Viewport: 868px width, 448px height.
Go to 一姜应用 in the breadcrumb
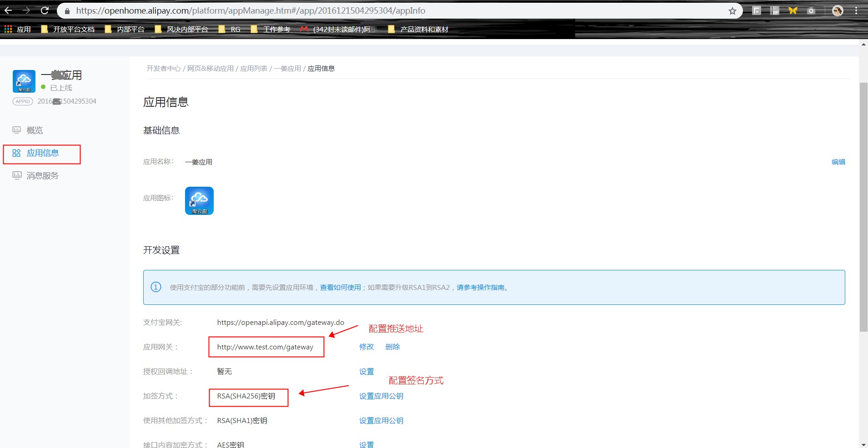tap(287, 69)
